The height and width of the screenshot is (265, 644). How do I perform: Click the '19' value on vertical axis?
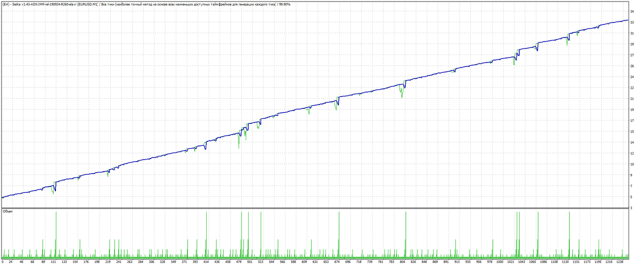click(x=632, y=110)
